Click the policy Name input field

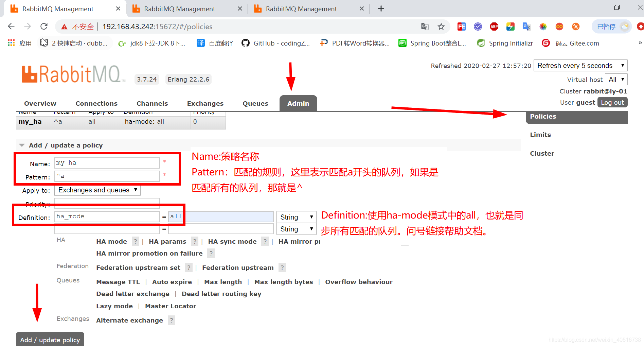[x=107, y=163]
